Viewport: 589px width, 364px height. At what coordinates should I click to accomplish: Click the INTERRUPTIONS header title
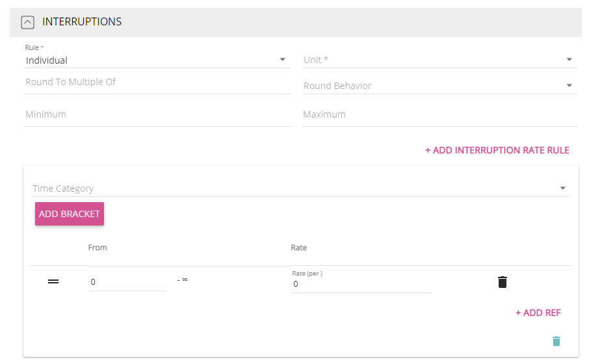pyautogui.click(x=82, y=22)
